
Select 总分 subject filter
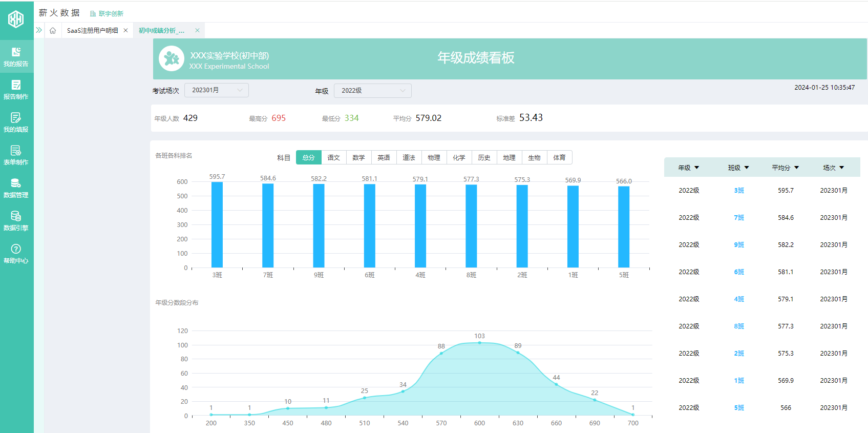tap(309, 157)
